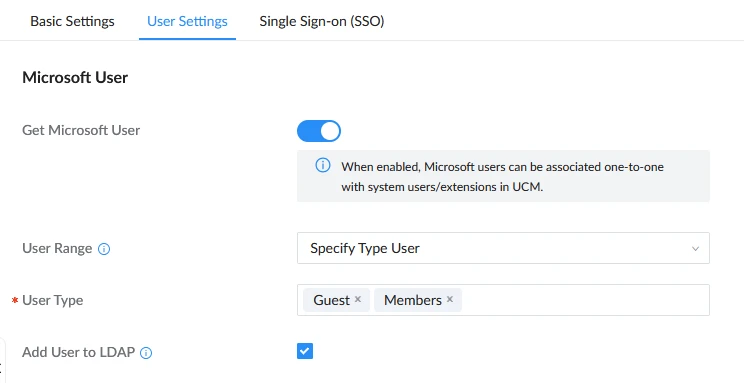Click inside the User Type field
The image size is (744, 383).
tap(503, 300)
